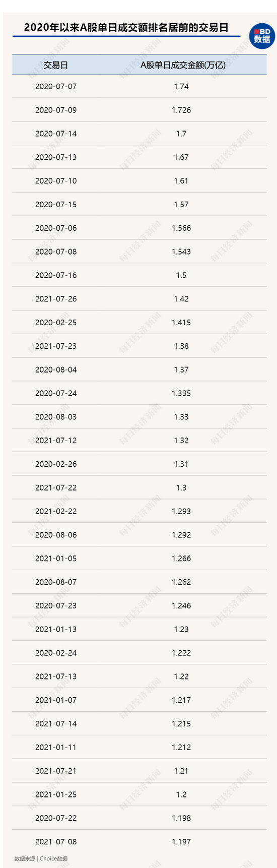The width and height of the screenshot is (277, 868).
Task: Select the A股单日成交金额(万亿) column header
Action: (x=182, y=65)
